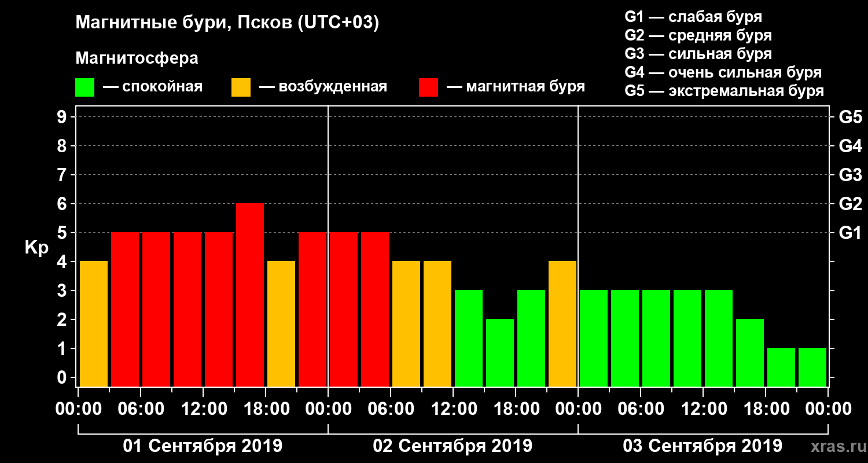Click the 'G2' label on the right axis
This screenshot has height=463, width=868.
coord(851,204)
